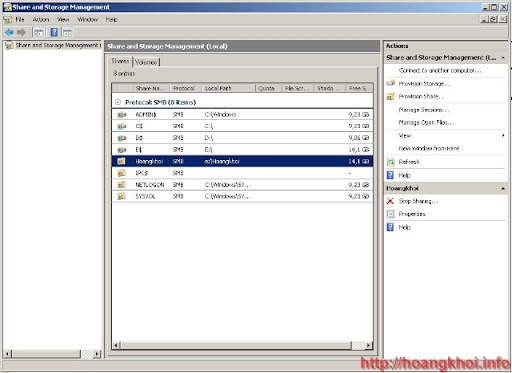Collapse the Hoangkhoi actions section

(503, 189)
